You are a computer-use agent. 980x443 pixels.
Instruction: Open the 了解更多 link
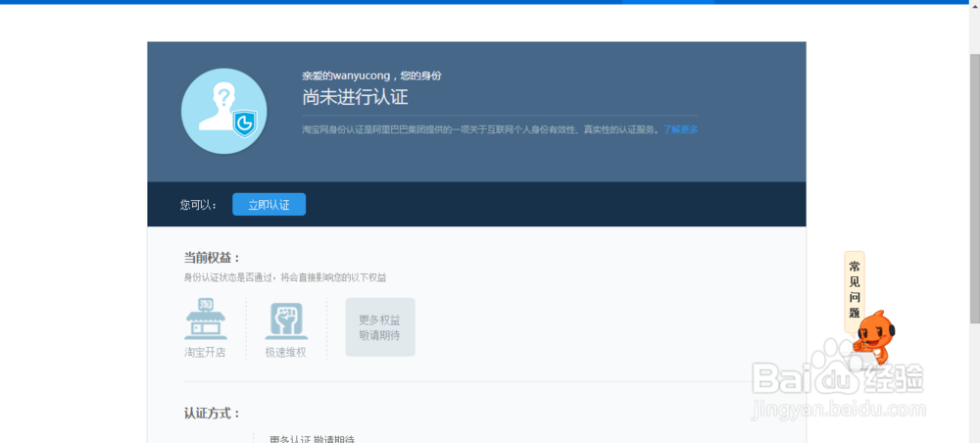coord(681,130)
